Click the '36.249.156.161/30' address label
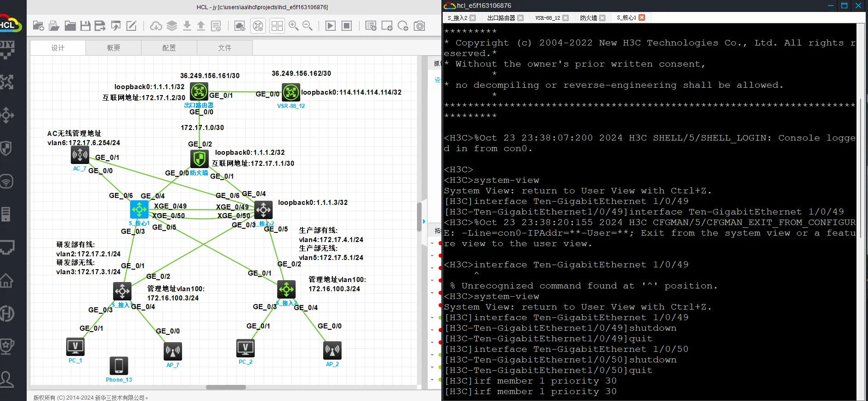This screenshot has height=401, width=868. 210,76
